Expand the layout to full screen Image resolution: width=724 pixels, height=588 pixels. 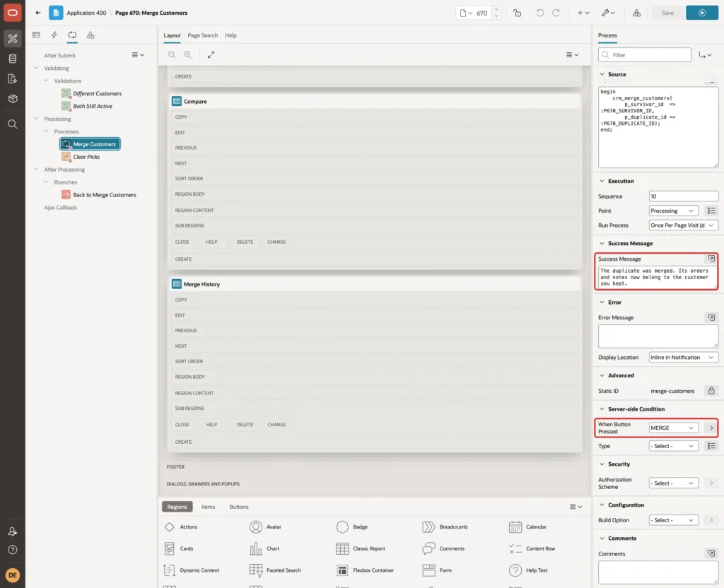point(211,54)
